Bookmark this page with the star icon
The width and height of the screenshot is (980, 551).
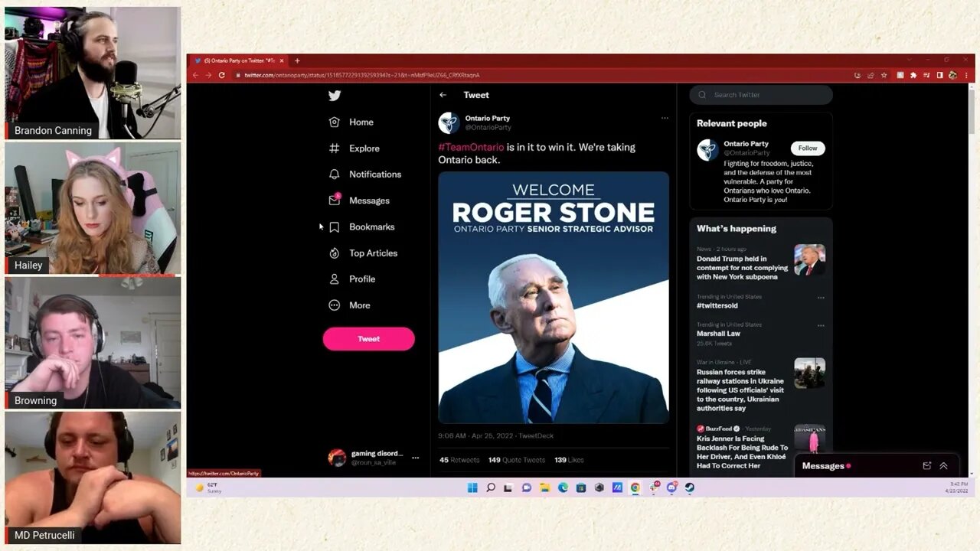tap(884, 75)
